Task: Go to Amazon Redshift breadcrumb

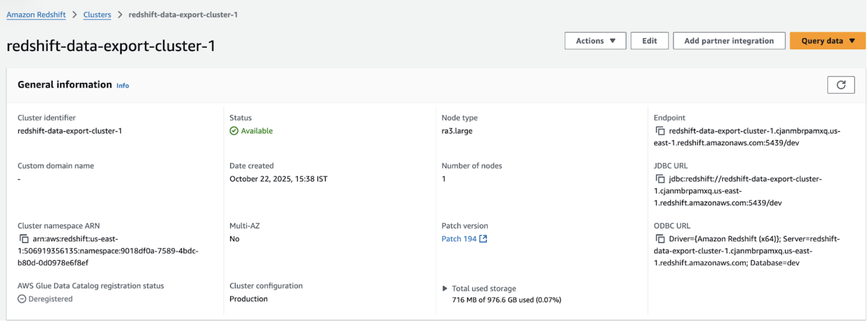Action: (36, 15)
